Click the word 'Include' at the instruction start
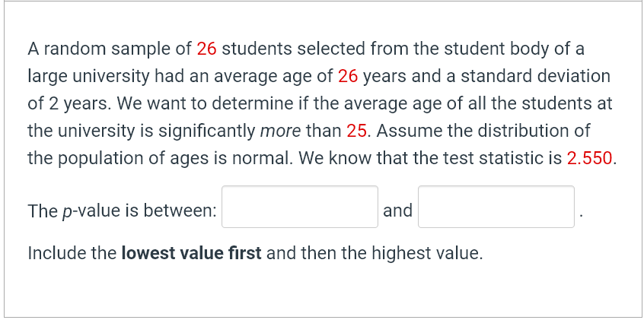The width and height of the screenshot is (644, 320). pyautogui.click(x=56, y=253)
